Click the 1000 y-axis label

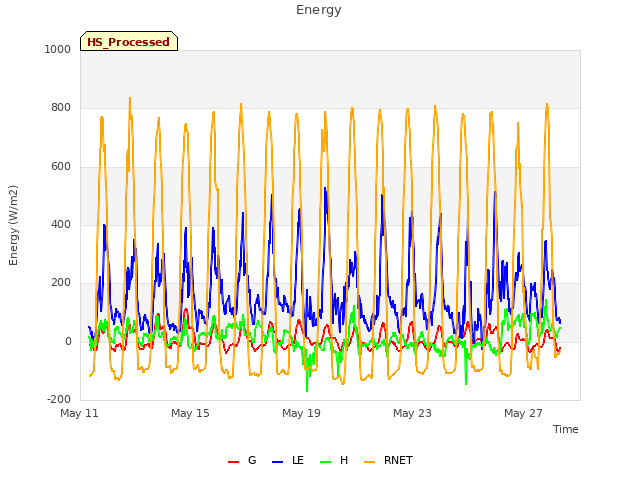click(58, 49)
